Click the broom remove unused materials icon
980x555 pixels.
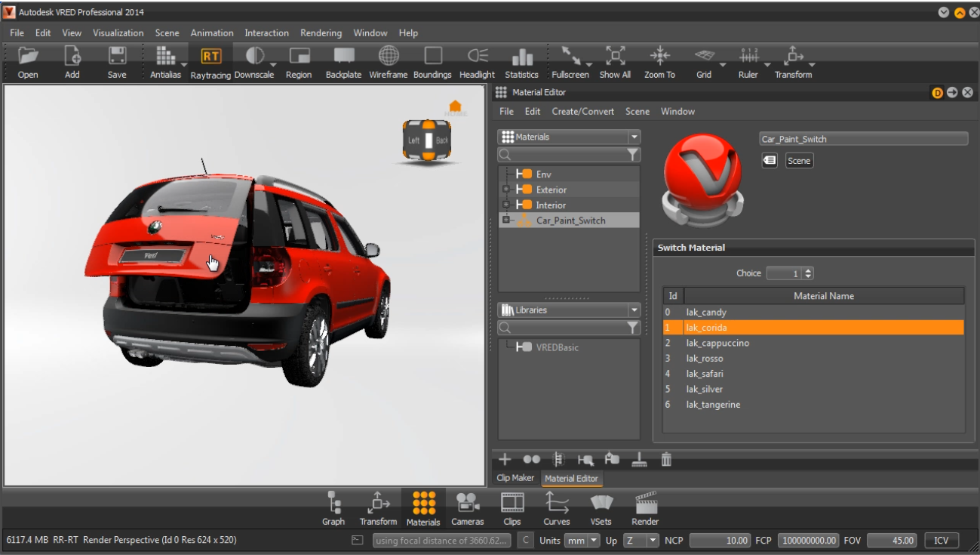pos(639,459)
